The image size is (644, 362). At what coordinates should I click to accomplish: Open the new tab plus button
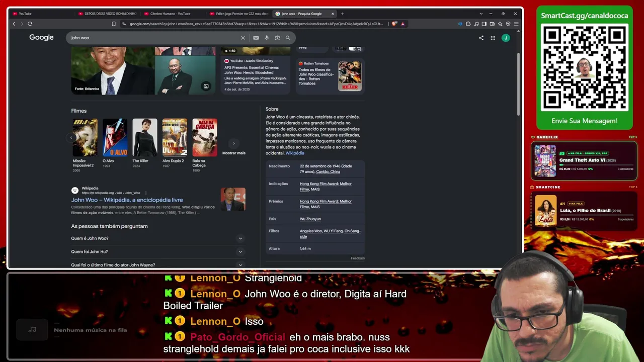pos(343,14)
